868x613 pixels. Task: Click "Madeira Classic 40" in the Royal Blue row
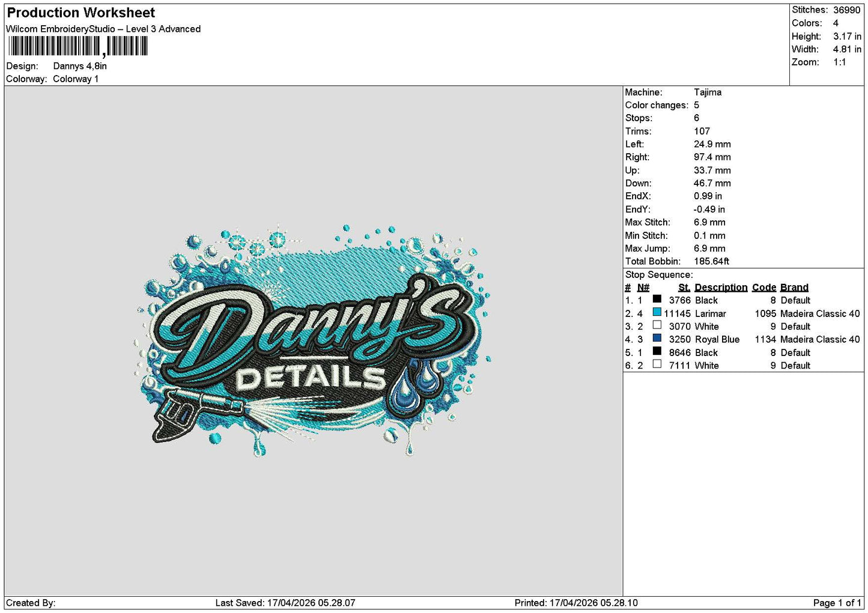click(820, 339)
